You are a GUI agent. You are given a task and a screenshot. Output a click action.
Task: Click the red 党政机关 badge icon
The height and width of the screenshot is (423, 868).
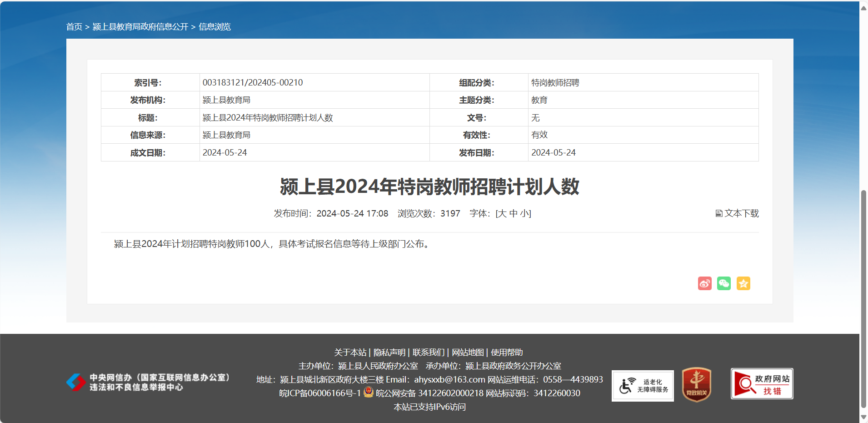[x=696, y=385]
